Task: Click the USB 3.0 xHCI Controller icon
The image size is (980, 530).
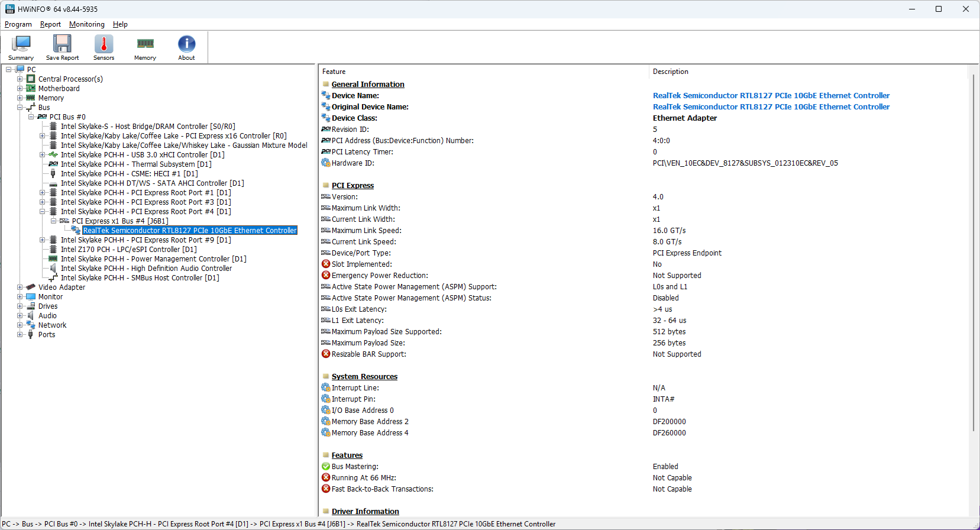Action: point(53,154)
